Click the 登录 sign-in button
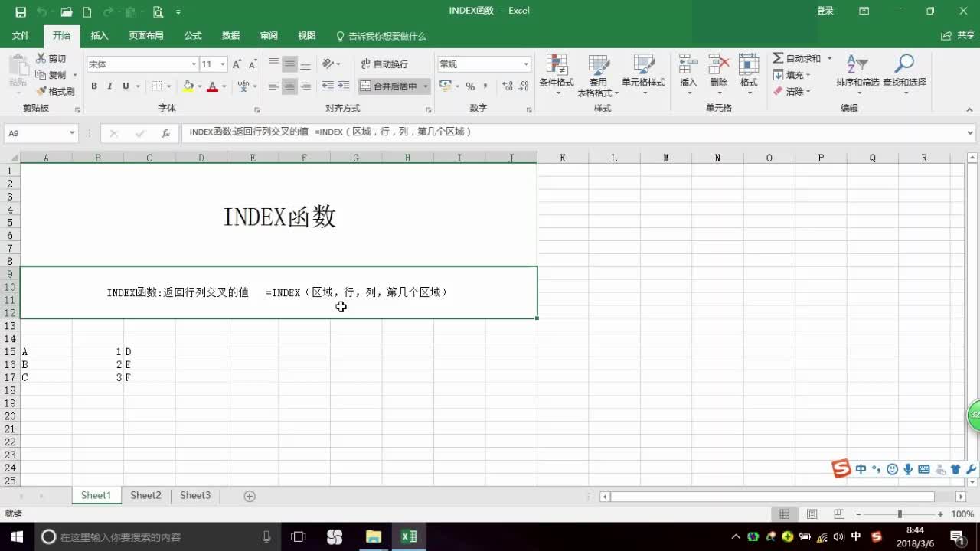Screen dimensions: 980x551 coord(825,10)
